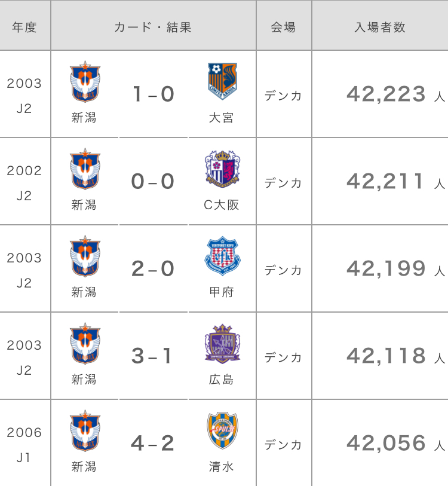448x486 pixels.
Task: Click the 42,223 attendance figure
Action: point(386,94)
